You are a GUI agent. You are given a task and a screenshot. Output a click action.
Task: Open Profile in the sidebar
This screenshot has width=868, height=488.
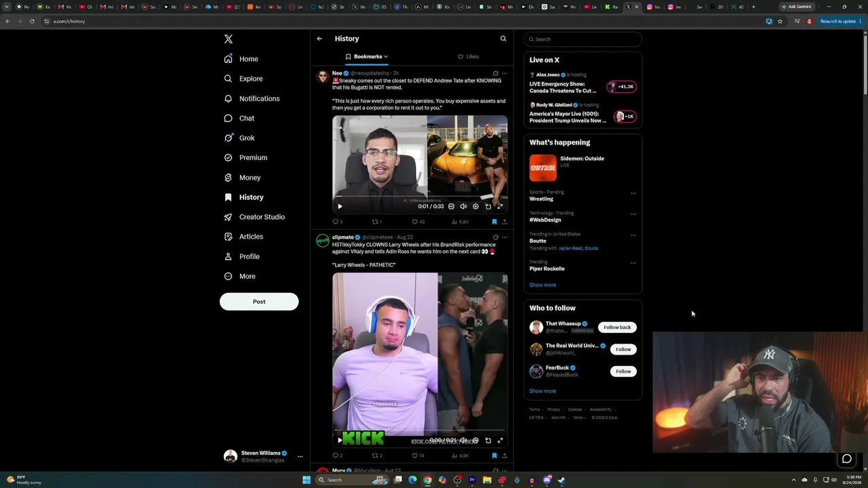tap(242, 256)
